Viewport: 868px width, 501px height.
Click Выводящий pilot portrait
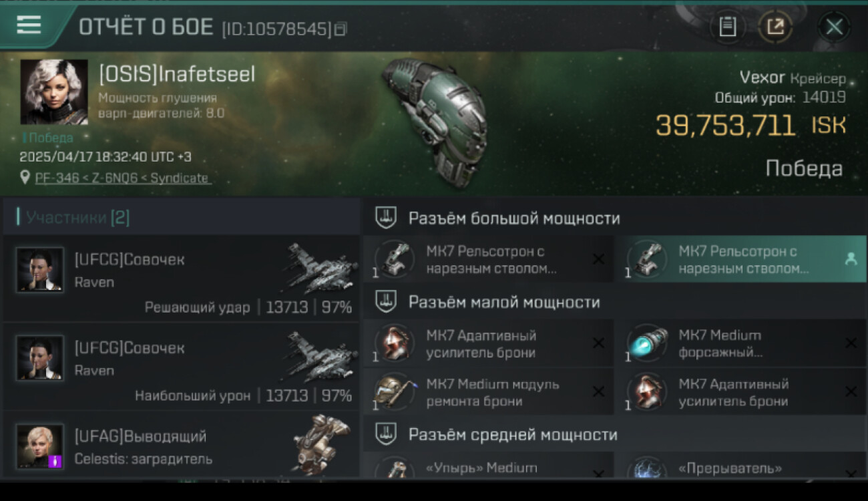(x=40, y=446)
